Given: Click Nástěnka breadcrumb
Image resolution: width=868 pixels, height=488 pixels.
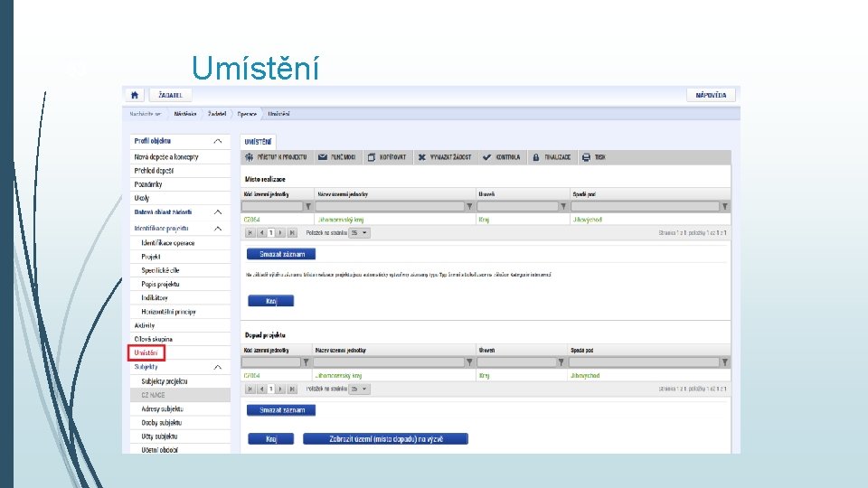Looking at the screenshot, I should 184,114.
